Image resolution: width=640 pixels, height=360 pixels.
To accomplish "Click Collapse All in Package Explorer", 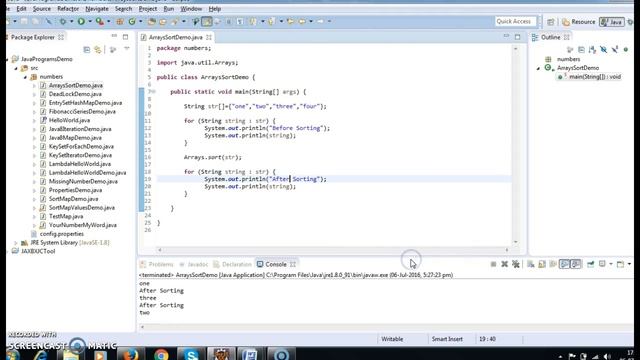I will pos(87,49).
